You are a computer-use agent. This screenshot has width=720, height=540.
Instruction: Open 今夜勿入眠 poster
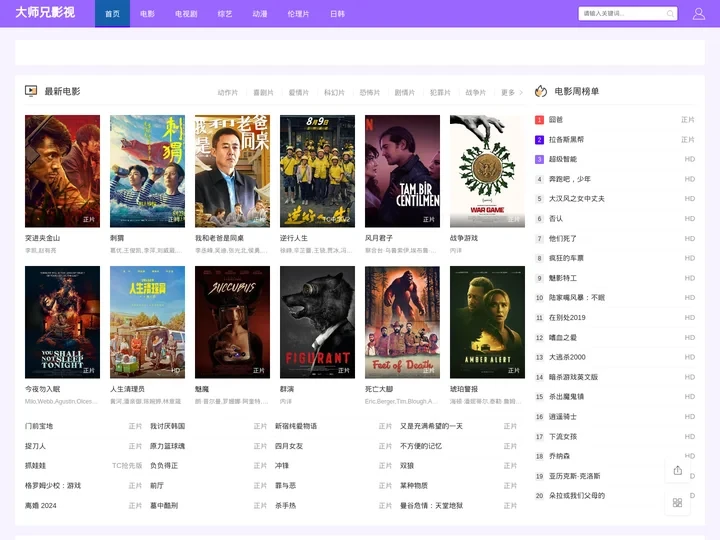pyautogui.click(x=62, y=322)
